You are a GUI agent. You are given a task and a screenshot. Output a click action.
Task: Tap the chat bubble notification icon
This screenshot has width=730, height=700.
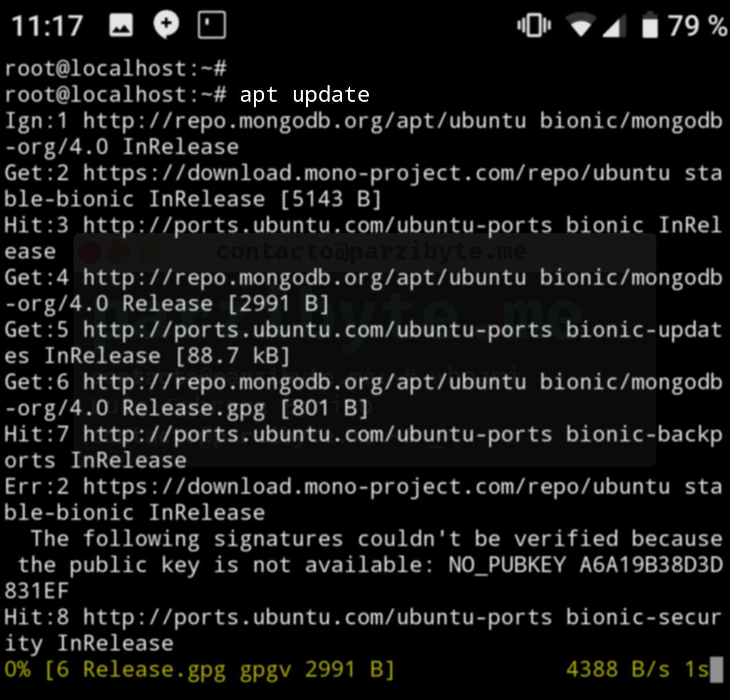pos(166,25)
